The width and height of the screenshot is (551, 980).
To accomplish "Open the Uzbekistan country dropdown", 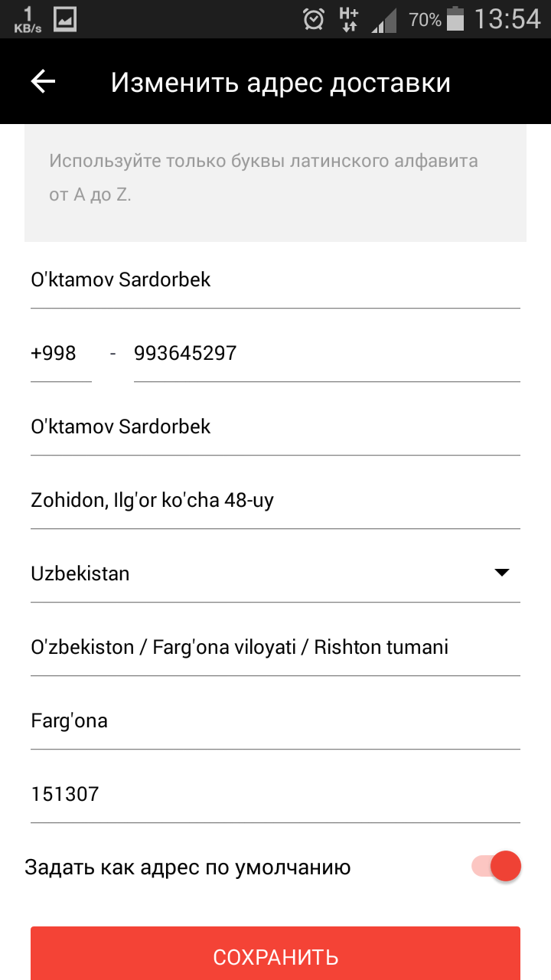I will 260,573.
